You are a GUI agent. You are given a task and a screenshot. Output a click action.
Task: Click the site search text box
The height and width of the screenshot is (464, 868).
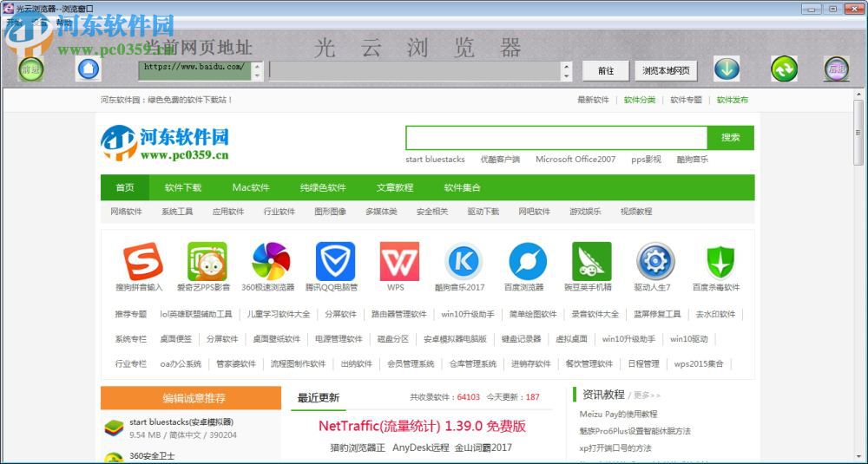556,138
